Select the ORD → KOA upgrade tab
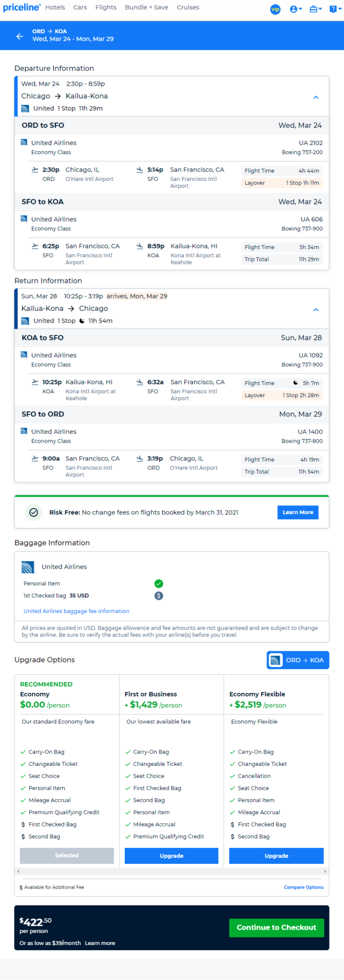This screenshot has height=980, width=344. click(298, 660)
